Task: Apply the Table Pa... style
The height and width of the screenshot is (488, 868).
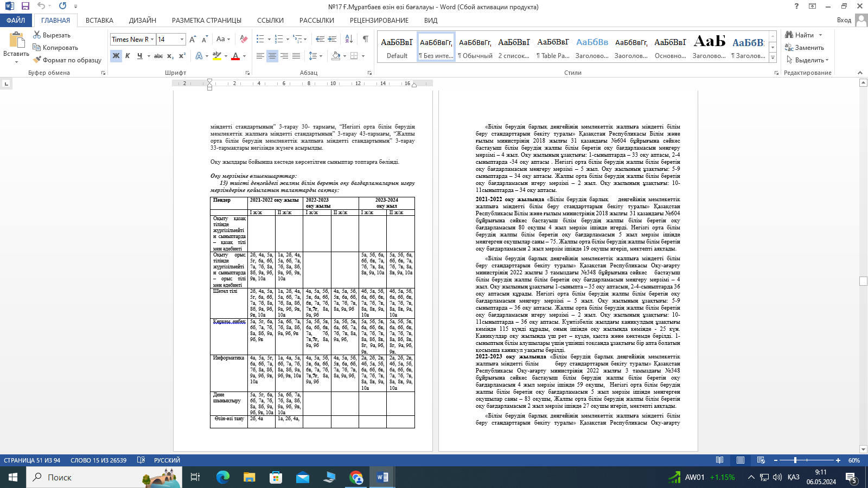Action: click(x=553, y=47)
